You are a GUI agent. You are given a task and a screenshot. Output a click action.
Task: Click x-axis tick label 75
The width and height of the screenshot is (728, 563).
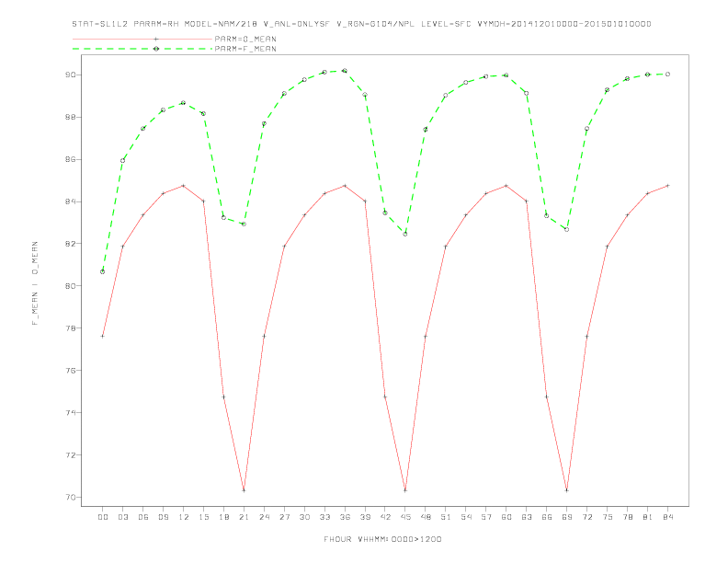pos(608,517)
